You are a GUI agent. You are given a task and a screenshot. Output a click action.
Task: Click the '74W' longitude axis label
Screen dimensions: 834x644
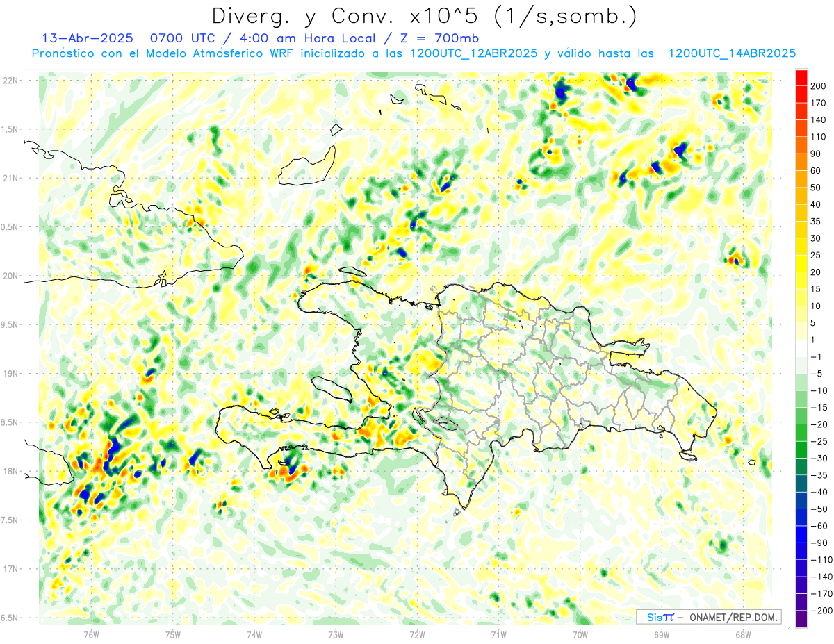point(254,634)
